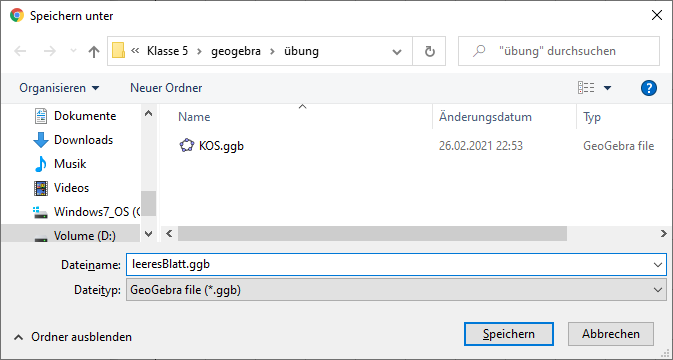Collapse folders with Ordner ausblenden
673x360 pixels.
click(x=73, y=337)
